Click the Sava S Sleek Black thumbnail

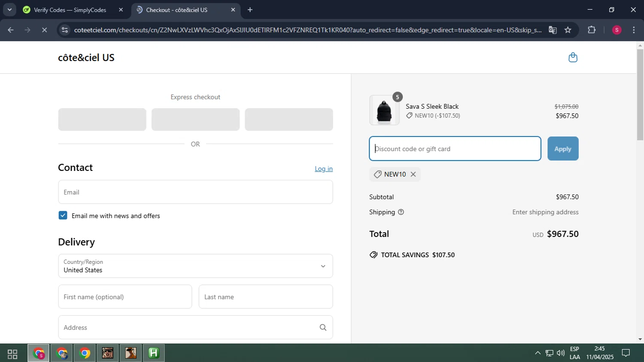coord(384,110)
